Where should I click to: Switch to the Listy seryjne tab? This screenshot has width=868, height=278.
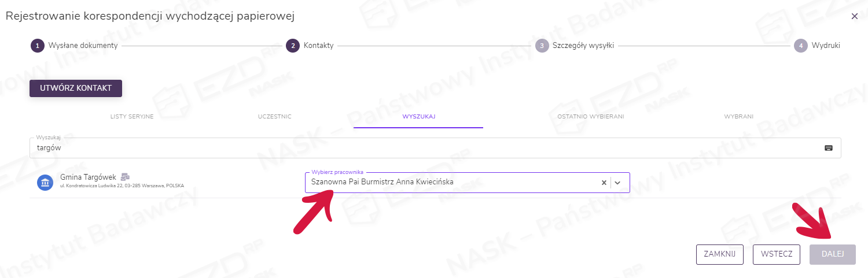click(132, 117)
